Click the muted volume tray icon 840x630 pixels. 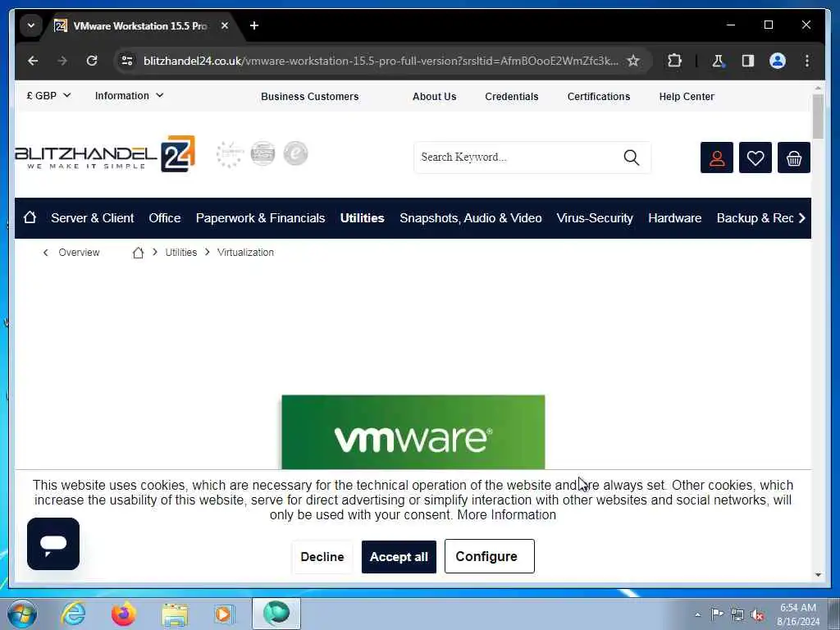pyautogui.click(x=757, y=614)
